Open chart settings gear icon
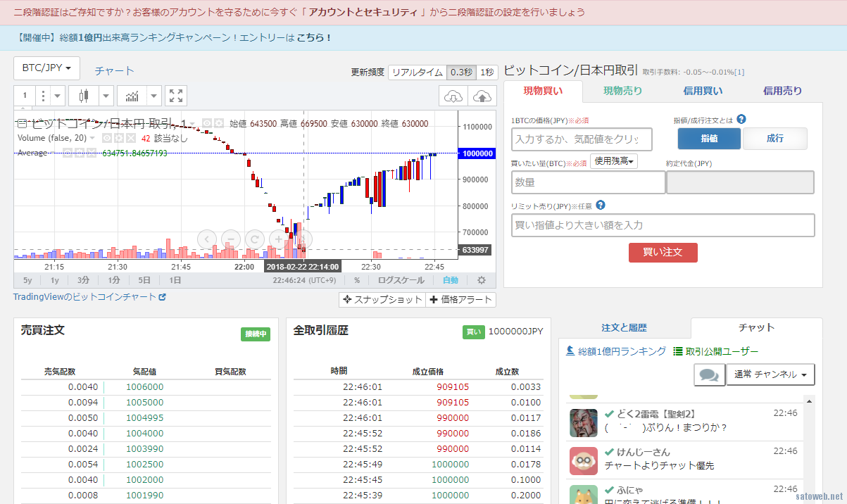Image resolution: width=847 pixels, height=504 pixels. pyautogui.click(x=482, y=280)
